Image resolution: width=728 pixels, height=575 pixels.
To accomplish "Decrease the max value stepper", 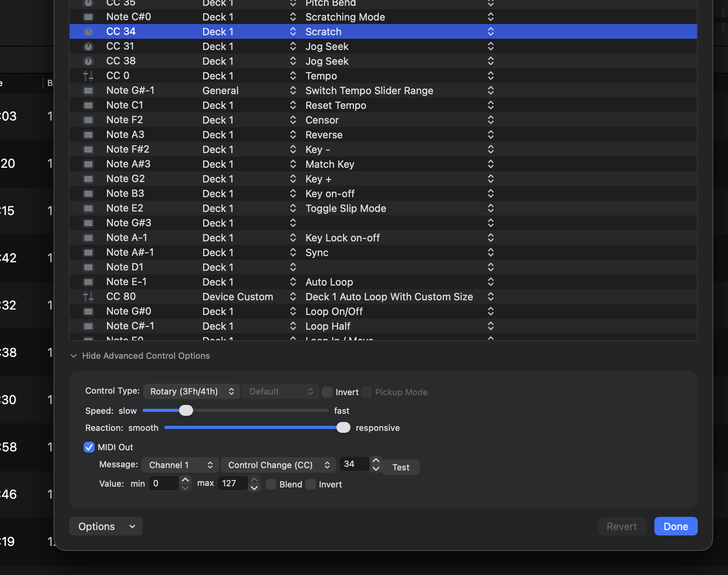I will point(254,487).
